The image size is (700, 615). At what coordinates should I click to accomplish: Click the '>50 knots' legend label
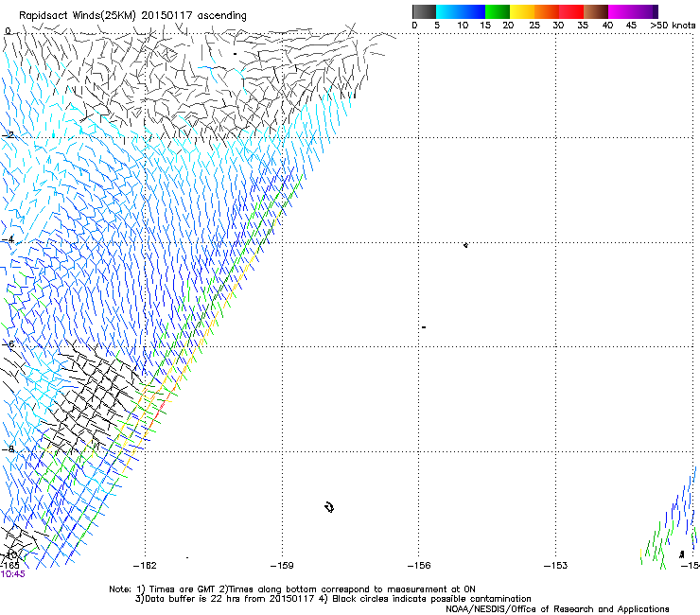tap(673, 26)
